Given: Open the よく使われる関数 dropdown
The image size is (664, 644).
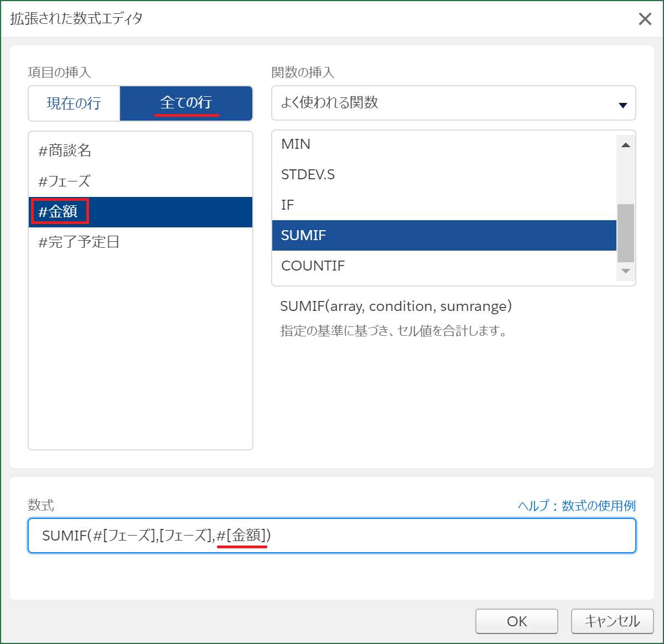Looking at the screenshot, I should [454, 103].
